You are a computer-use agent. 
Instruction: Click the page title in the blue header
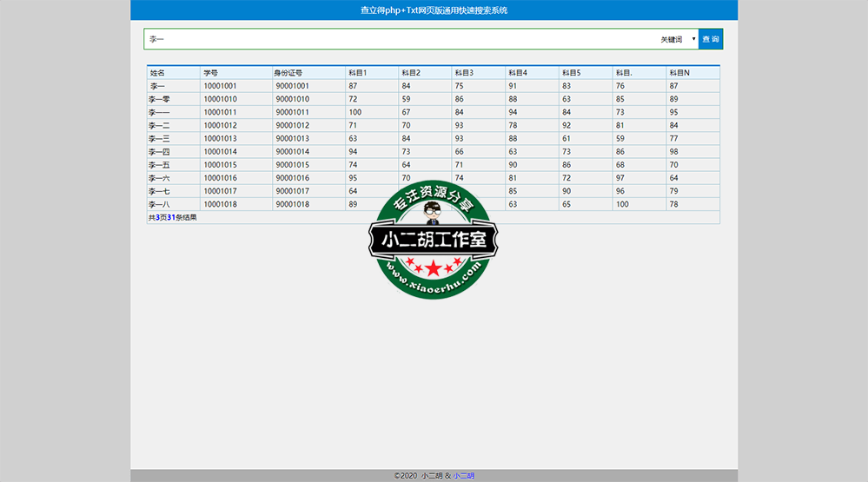pyautogui.click(x=434, y=10)
